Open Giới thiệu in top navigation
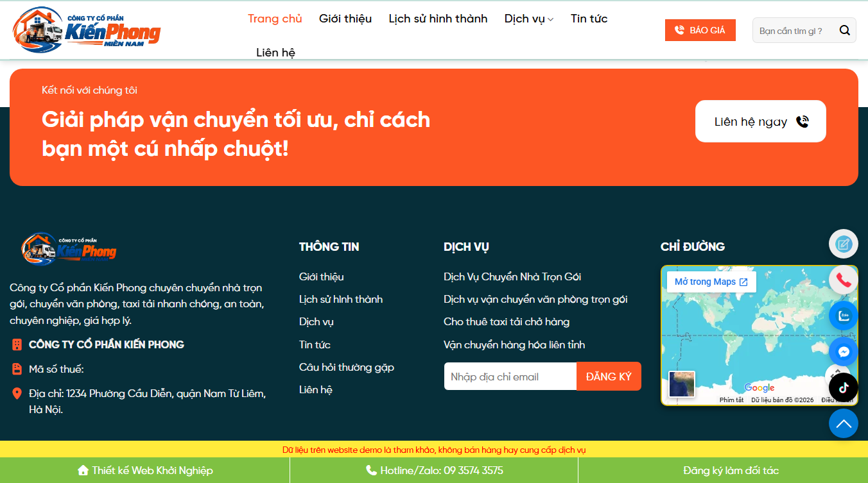Viewport: 868px width, 483px height. [345, 19]
